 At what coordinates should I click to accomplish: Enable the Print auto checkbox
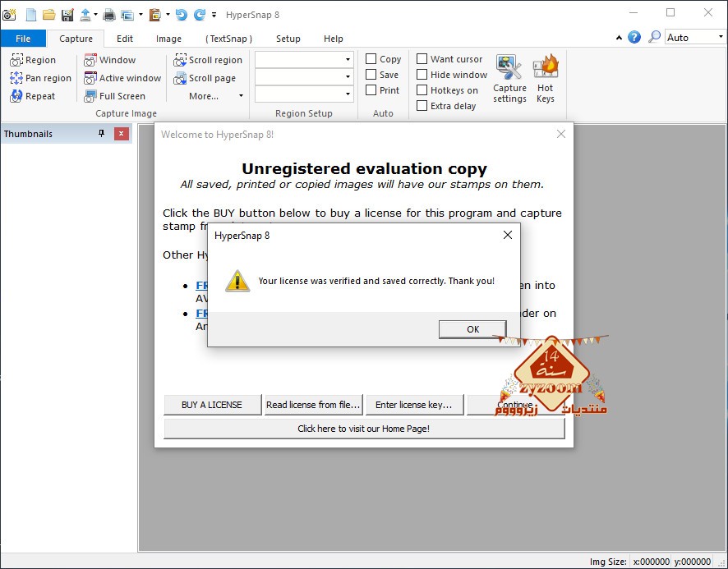tap(371, 90)
